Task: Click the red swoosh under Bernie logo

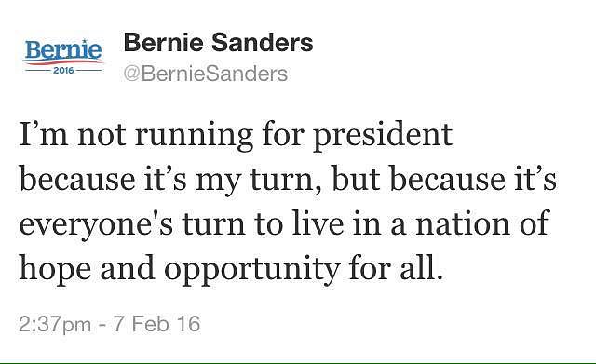Action: pos(63,62)
